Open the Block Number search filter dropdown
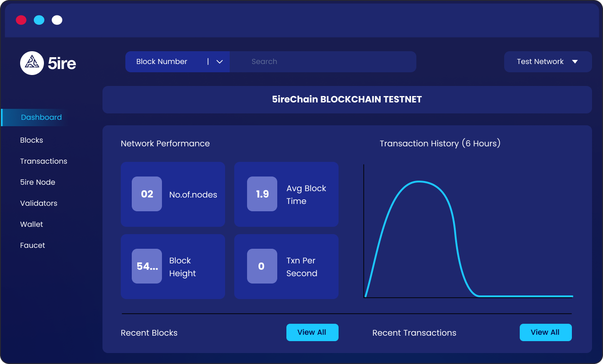 point(178,62)
